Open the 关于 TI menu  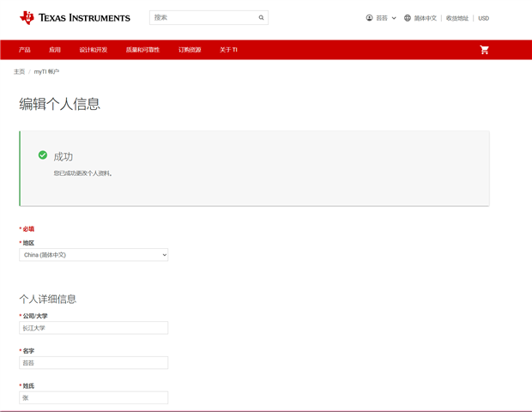coord(228,50)
